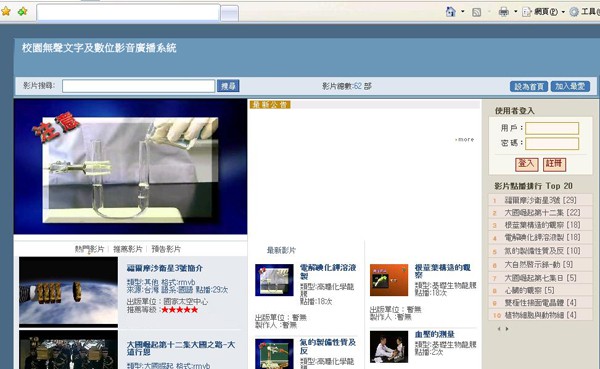Screen dimensions: 600x369
Task: Open the 氯的製備性質及反 title link in latest videos
Action: pos(328,346)
